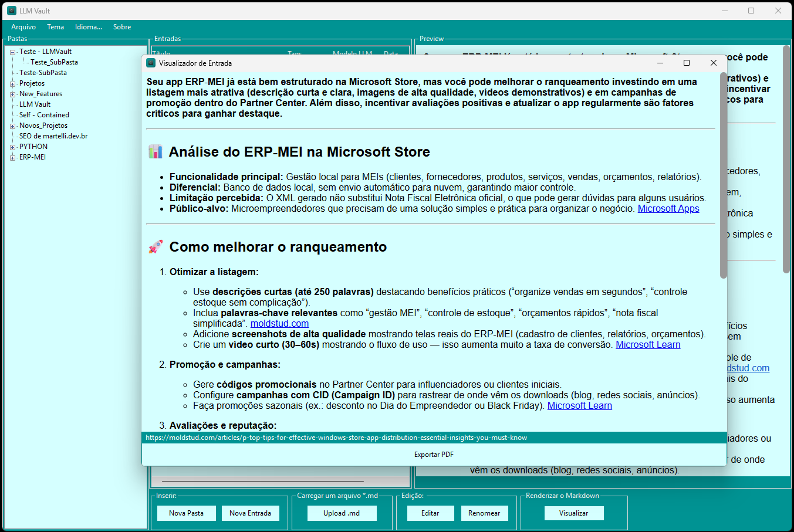Screen dimensions: 794x532
Task: Click the Visualizar button
Action: click(x=573, y=513)
